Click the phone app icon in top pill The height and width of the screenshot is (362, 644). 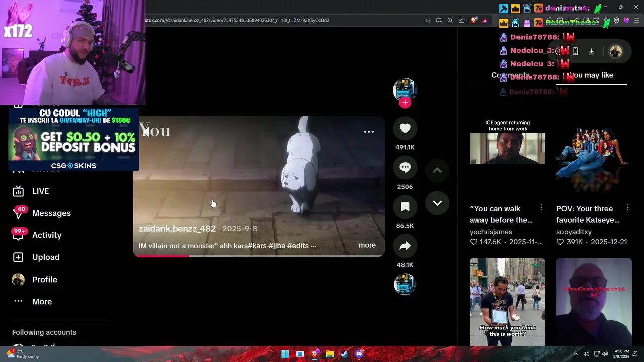click(x=575, y=51)
